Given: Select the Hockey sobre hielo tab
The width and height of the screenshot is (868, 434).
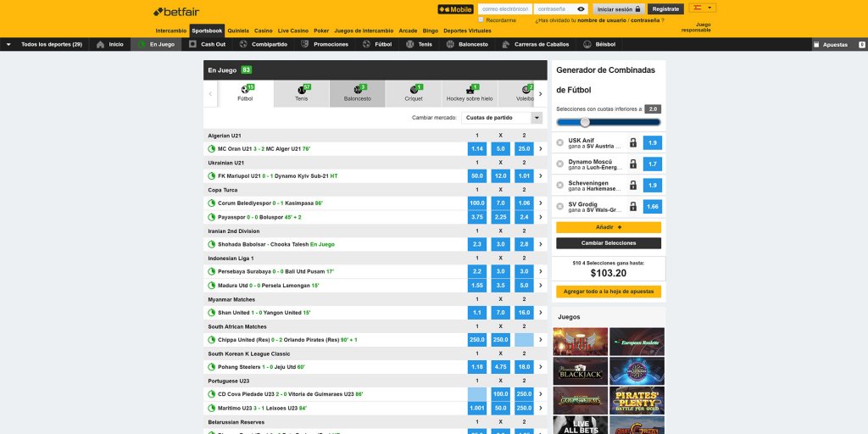Looking at the screenshot, I should point(470,93).
